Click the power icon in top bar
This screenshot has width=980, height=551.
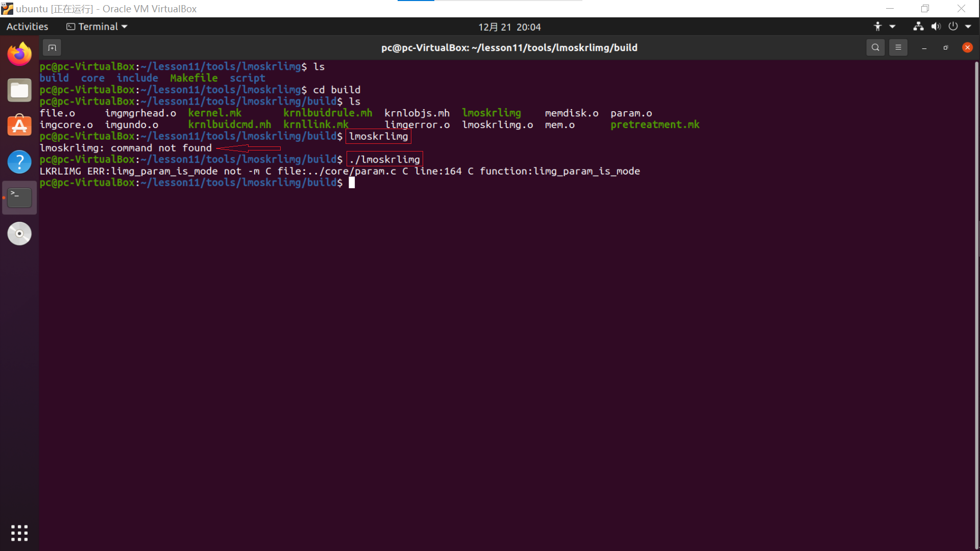pyautogui.click(x=953, y=27)
